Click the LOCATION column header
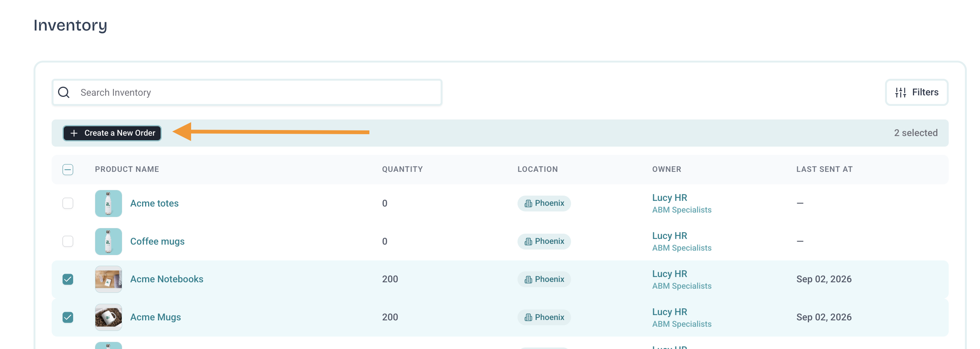Viewport: 980px width, 349px height. 537,169
